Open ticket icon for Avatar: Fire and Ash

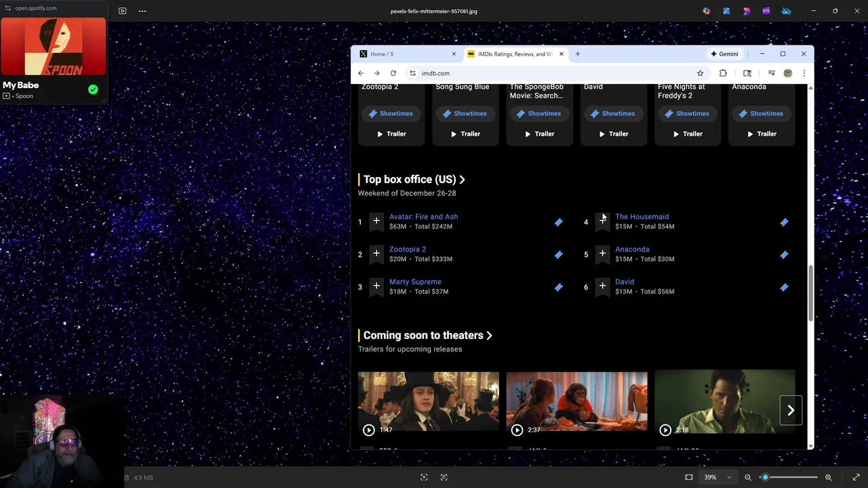coord(558,222)
